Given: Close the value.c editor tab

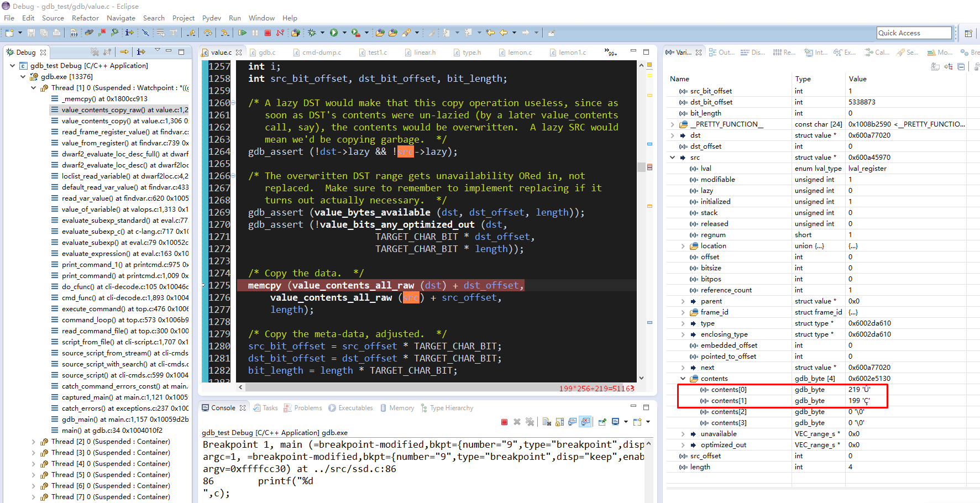Looking at the screenshot, I should click(x=239, y=53).
